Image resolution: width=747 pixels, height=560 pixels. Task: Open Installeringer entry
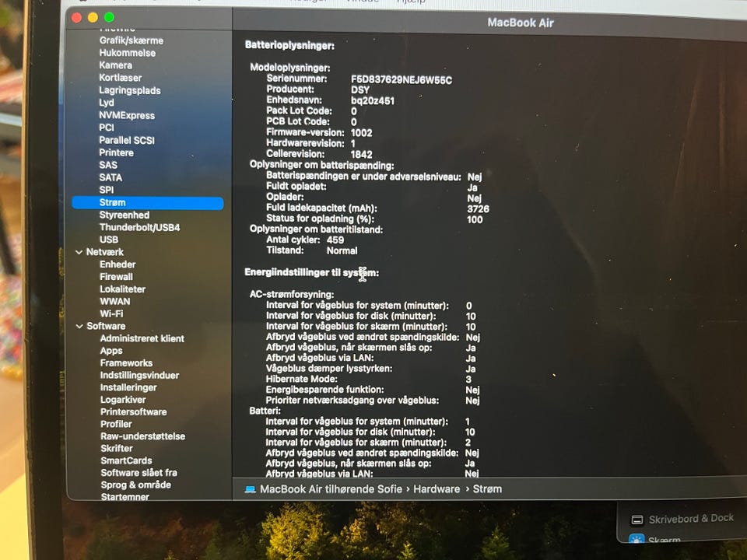pos(128,387)
